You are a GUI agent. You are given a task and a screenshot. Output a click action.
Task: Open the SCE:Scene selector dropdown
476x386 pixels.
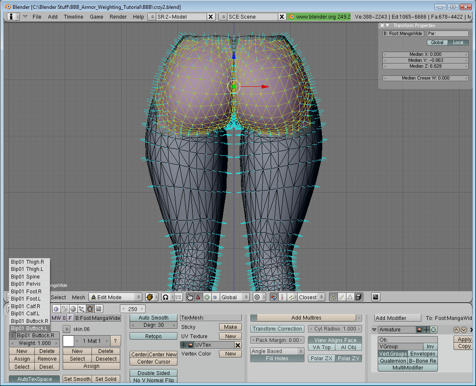(223, 17)
